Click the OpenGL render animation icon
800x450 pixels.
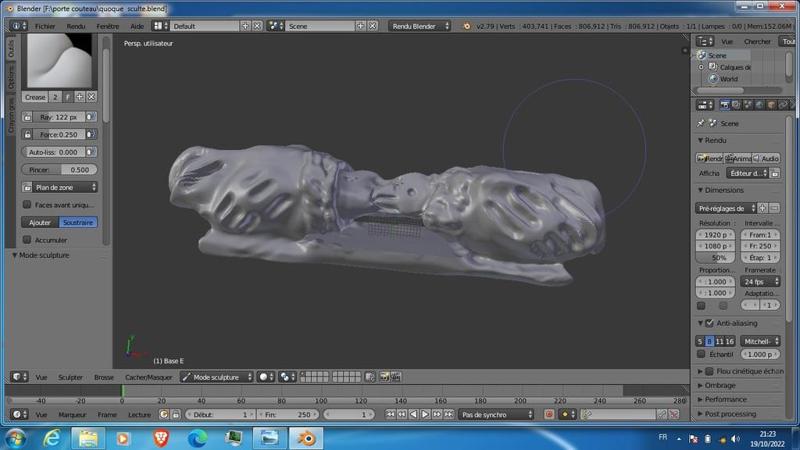396,377
